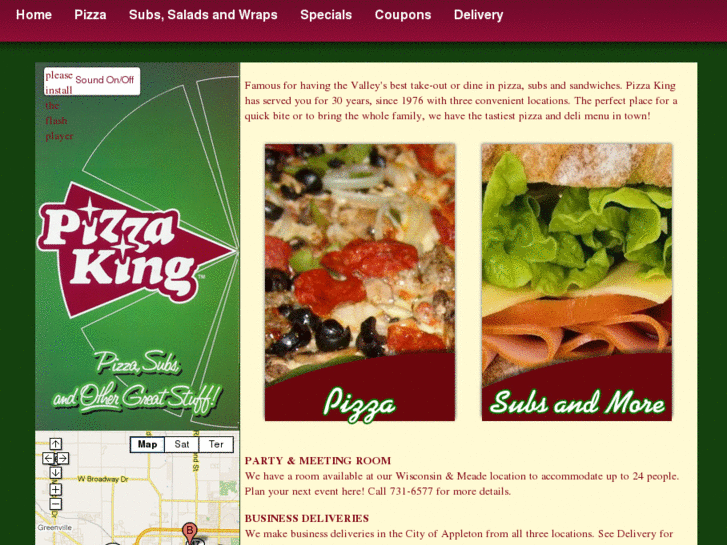Pan the map up with the arrow
727x545 pixels.
point(55,444)
